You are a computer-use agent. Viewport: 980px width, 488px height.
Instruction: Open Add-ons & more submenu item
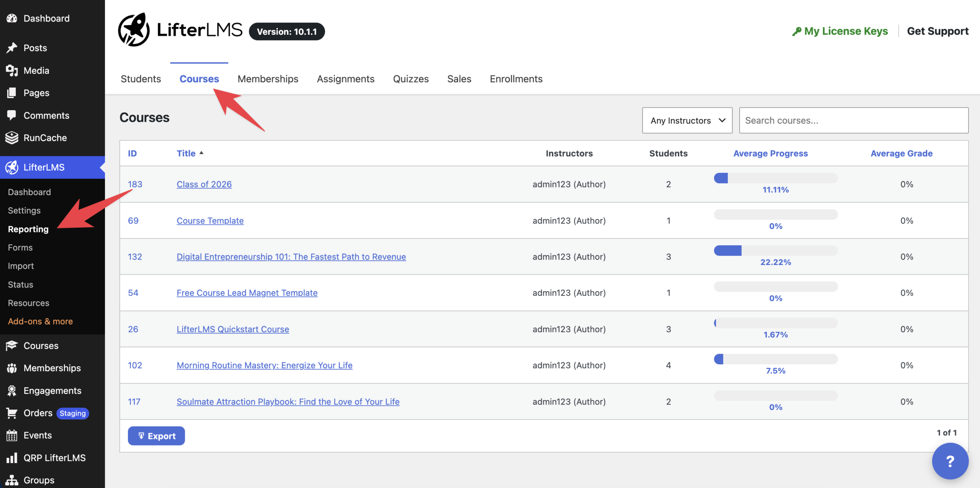[40, 321]
